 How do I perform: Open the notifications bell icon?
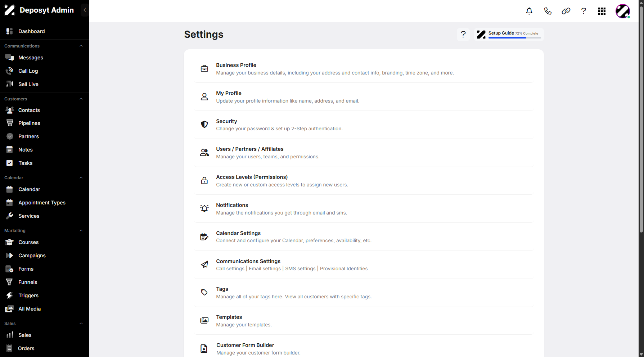point(529,11)
